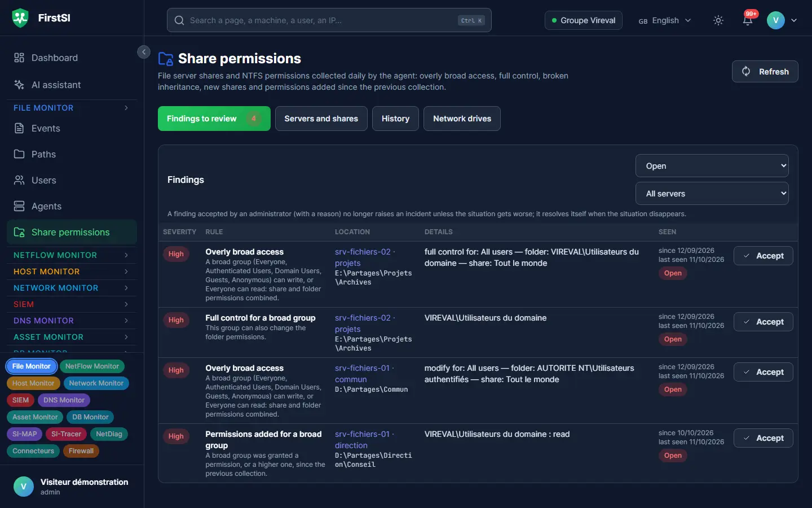Open notifications bell with 99+ badge
This screenshot has width=812, height=508.
(748, 20)
